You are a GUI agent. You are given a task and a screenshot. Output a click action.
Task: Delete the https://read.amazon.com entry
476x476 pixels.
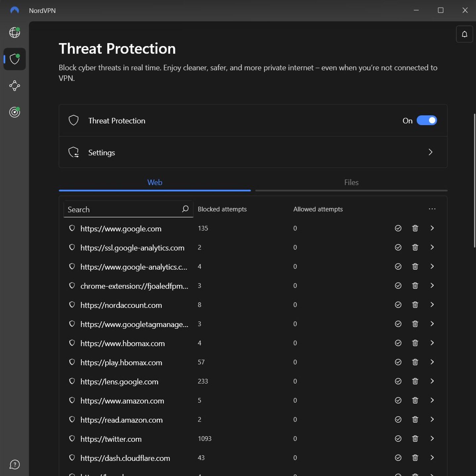415,419
